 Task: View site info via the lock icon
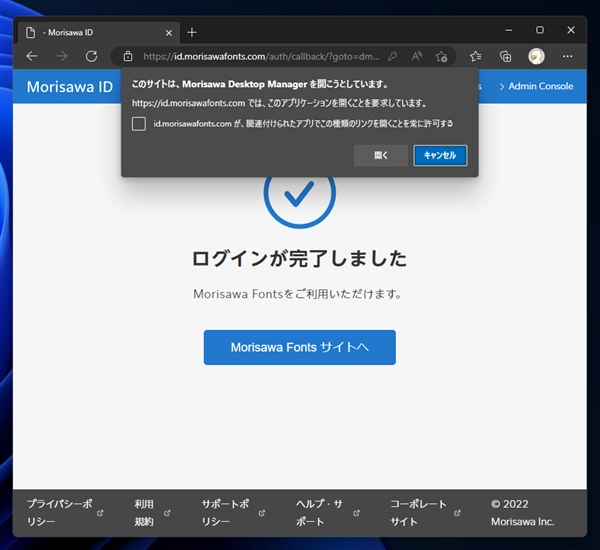(x=128, y=57)
